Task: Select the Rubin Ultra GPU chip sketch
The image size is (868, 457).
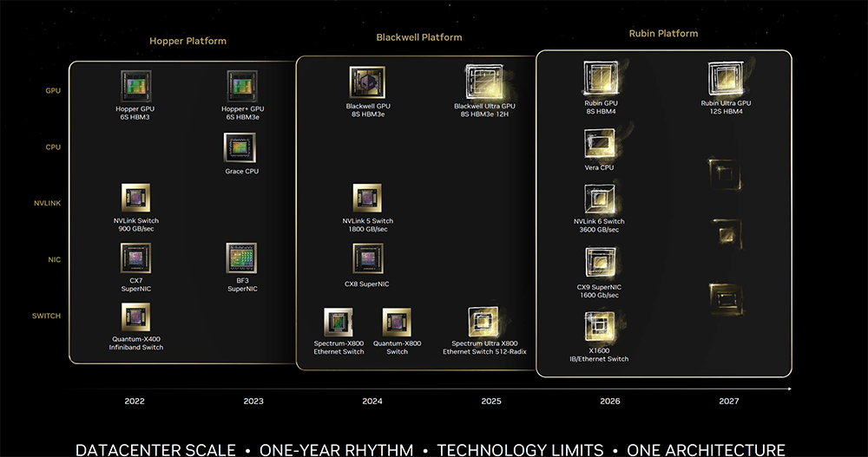Action: coord(725,78)
